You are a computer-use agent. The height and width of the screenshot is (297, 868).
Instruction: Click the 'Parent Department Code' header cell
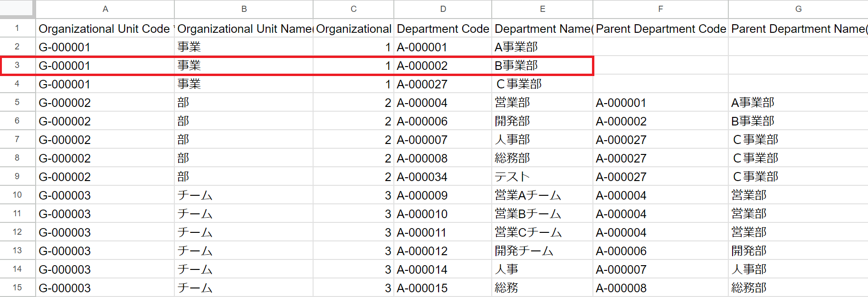click(660, 29)
